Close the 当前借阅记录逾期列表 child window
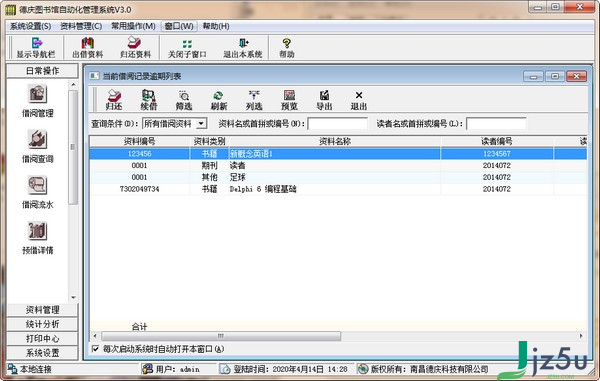This screenshot has width=600, height=381. (x=576, y=76)
